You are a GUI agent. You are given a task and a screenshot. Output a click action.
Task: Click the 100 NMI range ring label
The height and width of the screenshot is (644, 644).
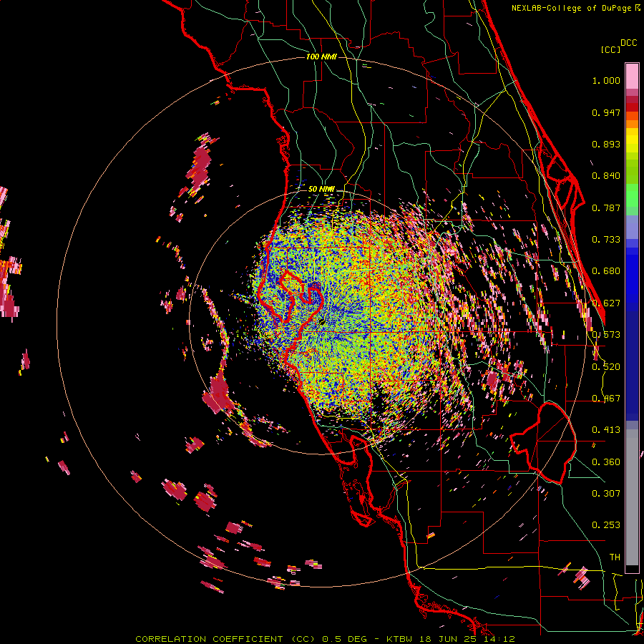tap(321, 57)
